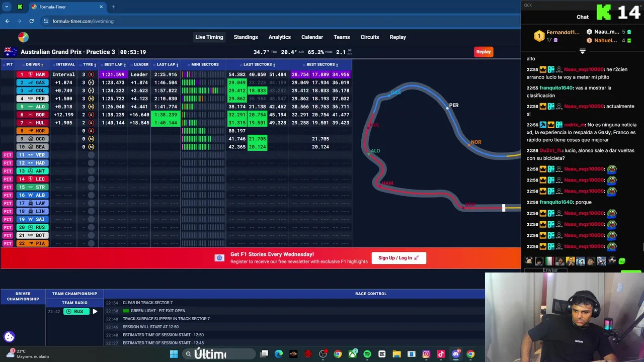
Task: Open the cookie settings icon
Action: click(9, 337)
